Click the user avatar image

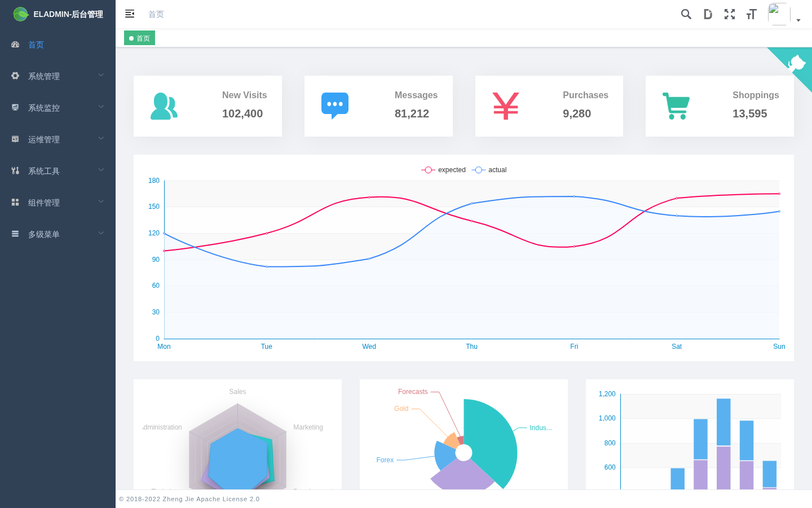pyautogui.click(x=779, y=14)
